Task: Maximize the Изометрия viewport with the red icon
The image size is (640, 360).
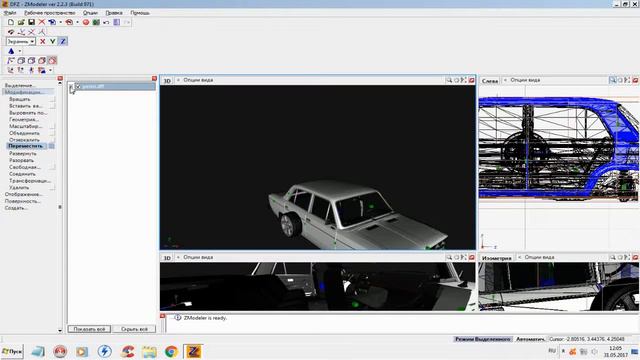Action: click(x=635, y=258)
